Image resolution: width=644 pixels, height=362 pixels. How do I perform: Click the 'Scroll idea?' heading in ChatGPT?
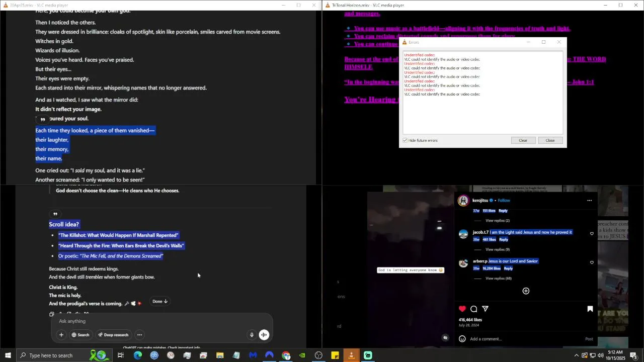tap(64, 224)
